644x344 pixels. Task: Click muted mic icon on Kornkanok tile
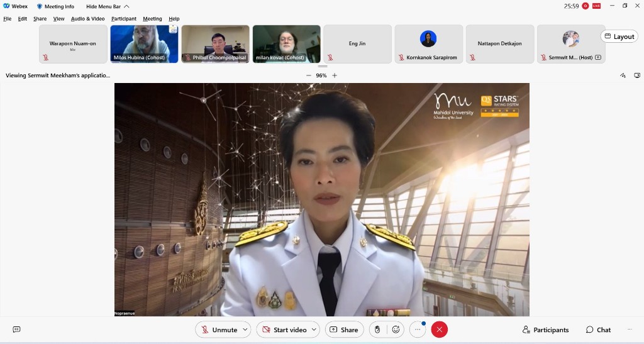tap(401, 57)
